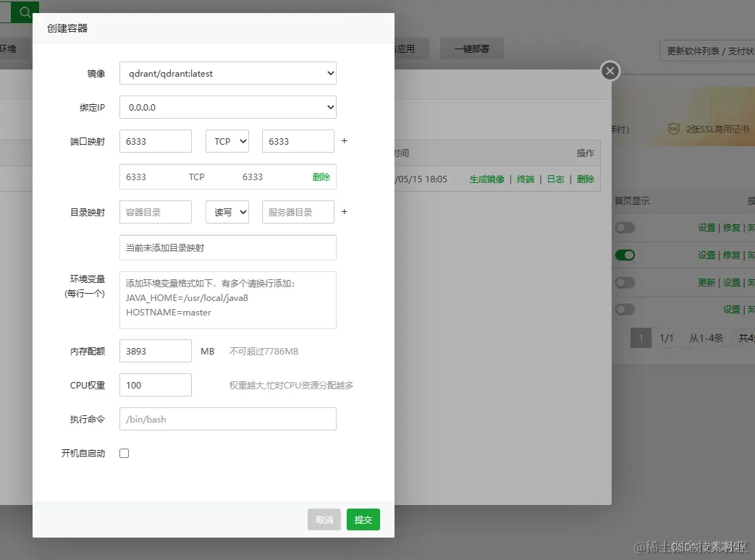The height and width of the screenshot is (560, 755).
Task: Submit the container with the 提交 button
Action: coord(363,519)
